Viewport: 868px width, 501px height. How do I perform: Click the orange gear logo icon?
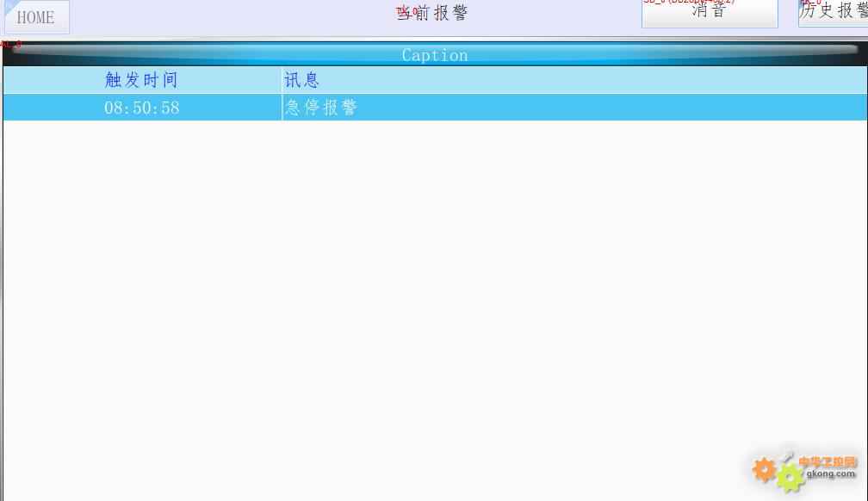[764, 469]
